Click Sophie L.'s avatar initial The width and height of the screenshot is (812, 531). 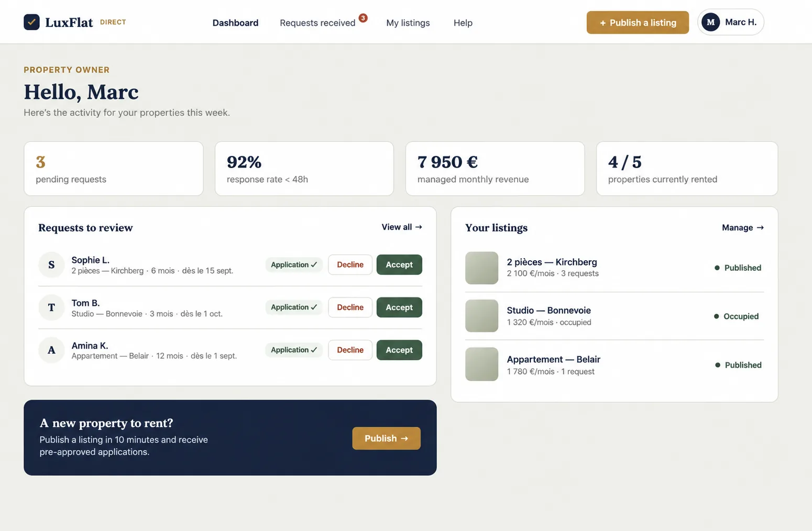(x=51, y=264)
